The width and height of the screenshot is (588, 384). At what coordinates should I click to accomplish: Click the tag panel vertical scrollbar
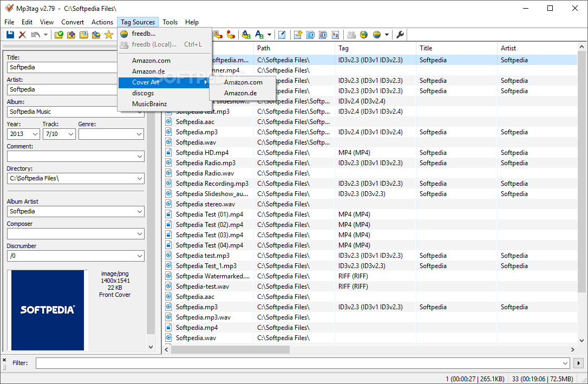pyautogui.click(x=151, y=222)
